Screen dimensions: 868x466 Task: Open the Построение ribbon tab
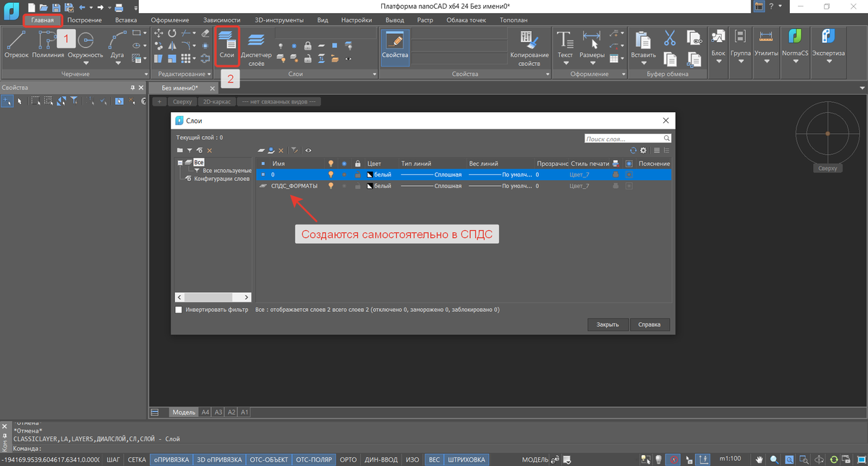coord(85,20)
